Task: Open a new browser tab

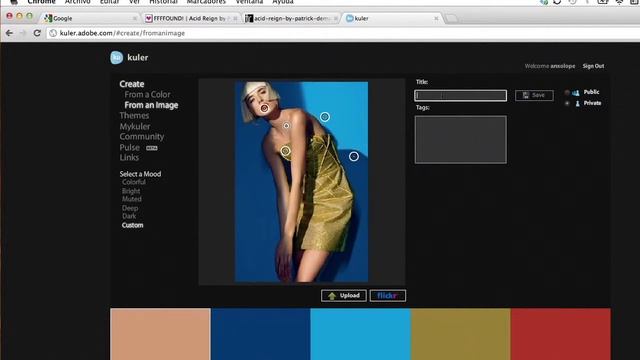Action: pos(451,18)
